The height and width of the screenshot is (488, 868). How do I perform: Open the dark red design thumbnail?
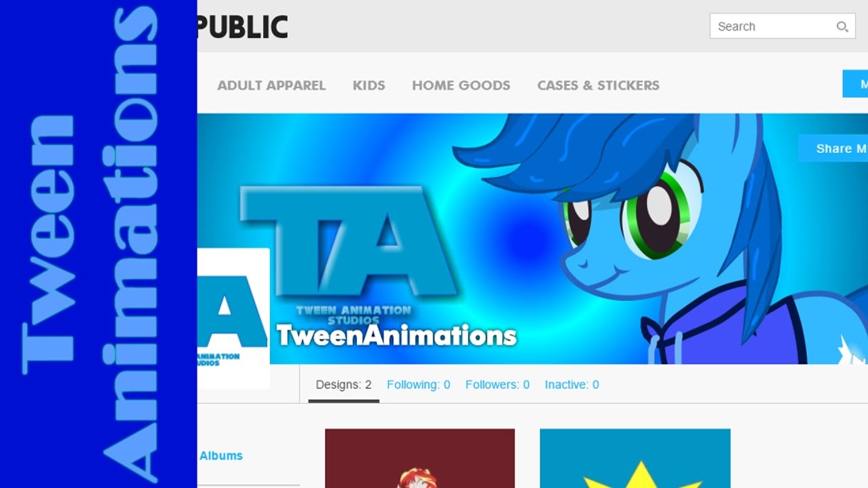coord(420,458)
